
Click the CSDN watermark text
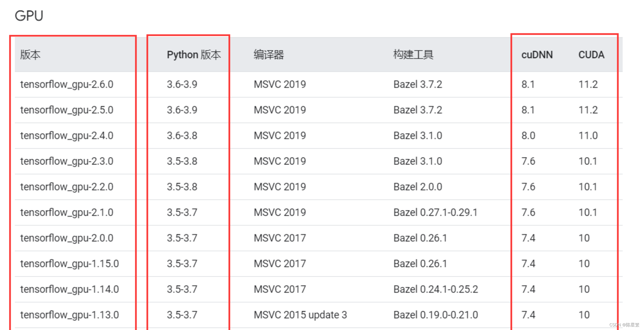[624, 325]
